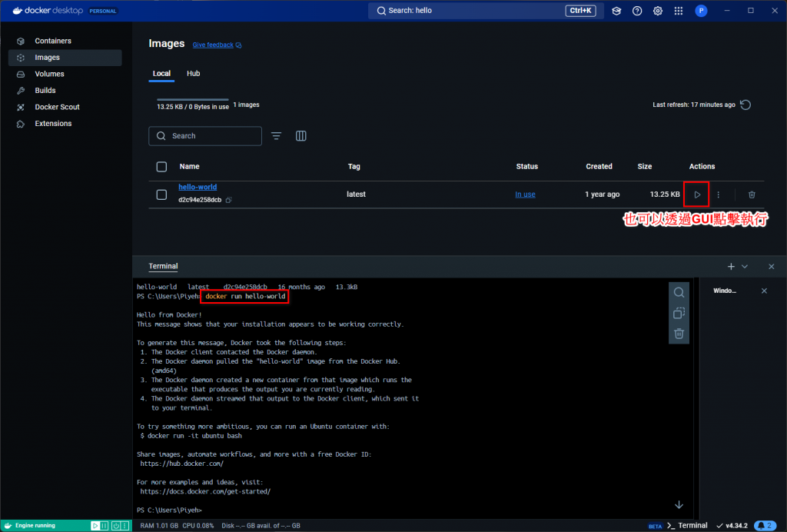Select the Windo... terminal session
787x532 pixels.
click(x=725, y=291)
